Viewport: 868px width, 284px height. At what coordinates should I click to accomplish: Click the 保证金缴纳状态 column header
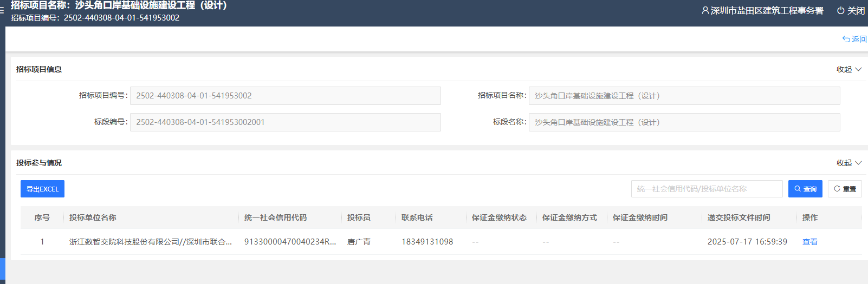click(498, 217)
